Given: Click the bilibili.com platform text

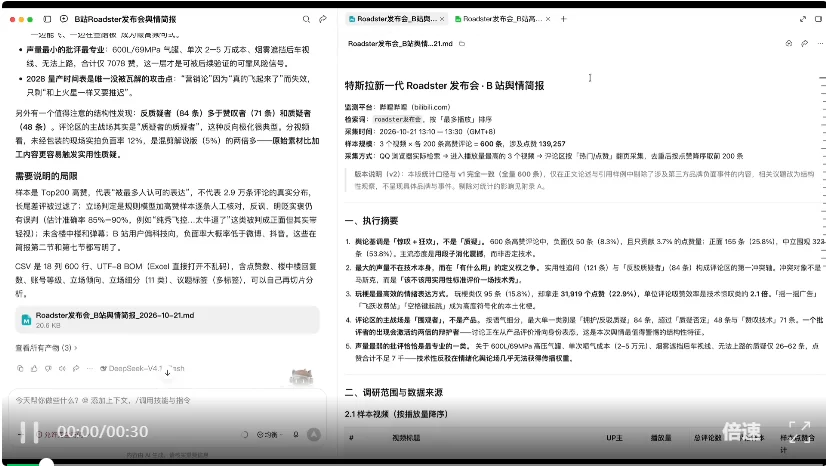Looking at the screenshot, I should point(430,107).
